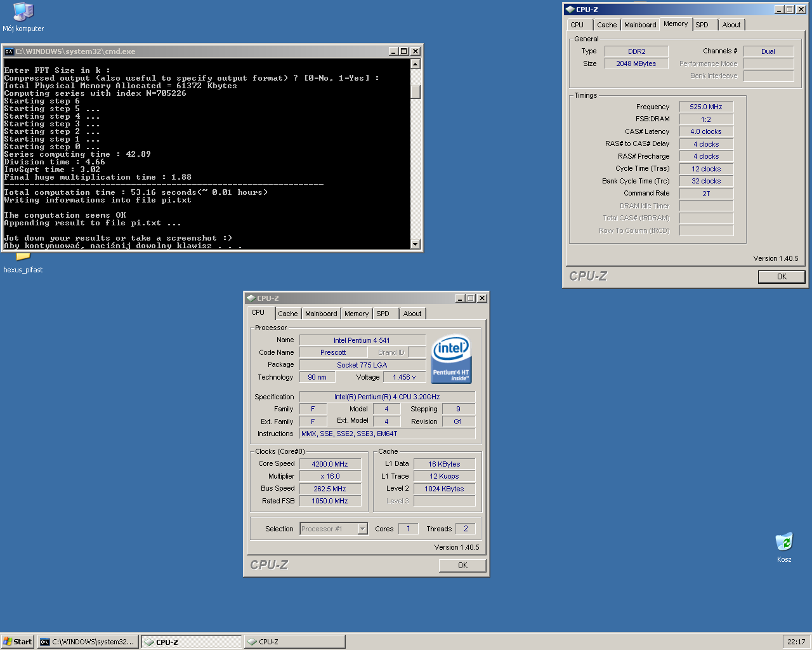Click OK in the CPU-Z CPU window
The image size is (812, 650).
(x=462, y=566)
